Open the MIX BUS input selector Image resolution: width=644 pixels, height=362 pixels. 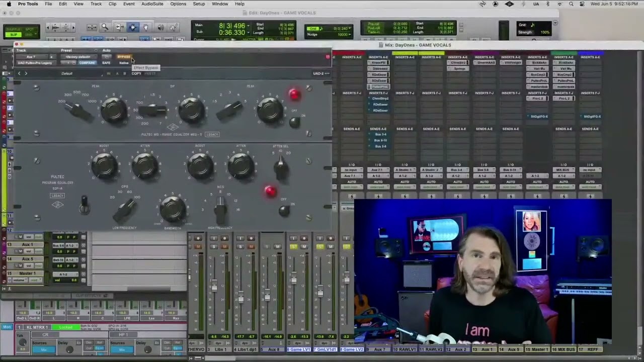coord(563,170)
